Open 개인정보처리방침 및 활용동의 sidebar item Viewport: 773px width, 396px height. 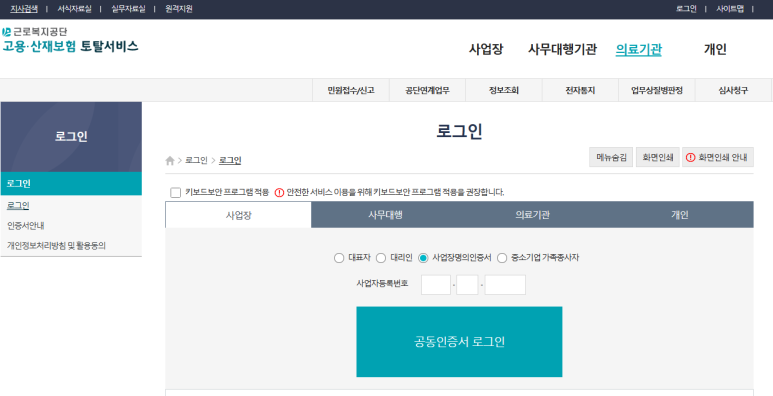coord(56,246)
